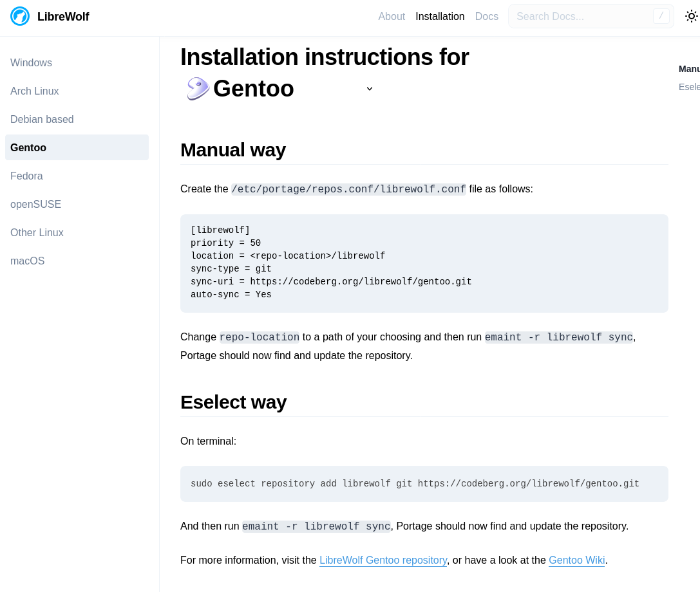Open the Docs nav item
Screen dimensions: 700x592
click(x=487, y=17)
